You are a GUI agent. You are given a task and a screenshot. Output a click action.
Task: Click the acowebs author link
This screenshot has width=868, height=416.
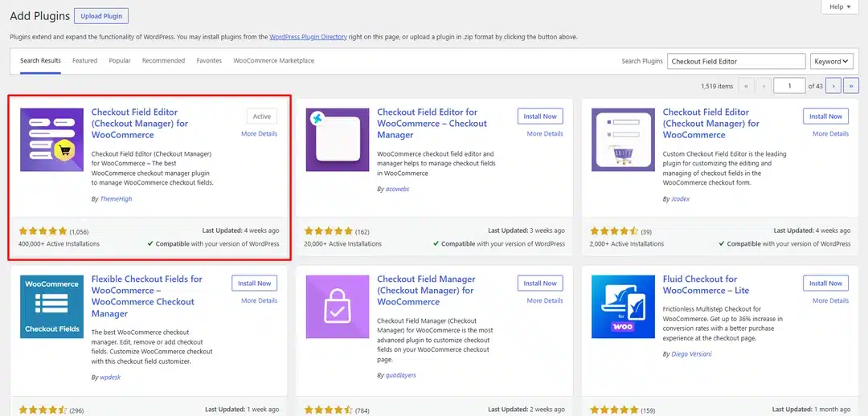click(x=398, y=189)
